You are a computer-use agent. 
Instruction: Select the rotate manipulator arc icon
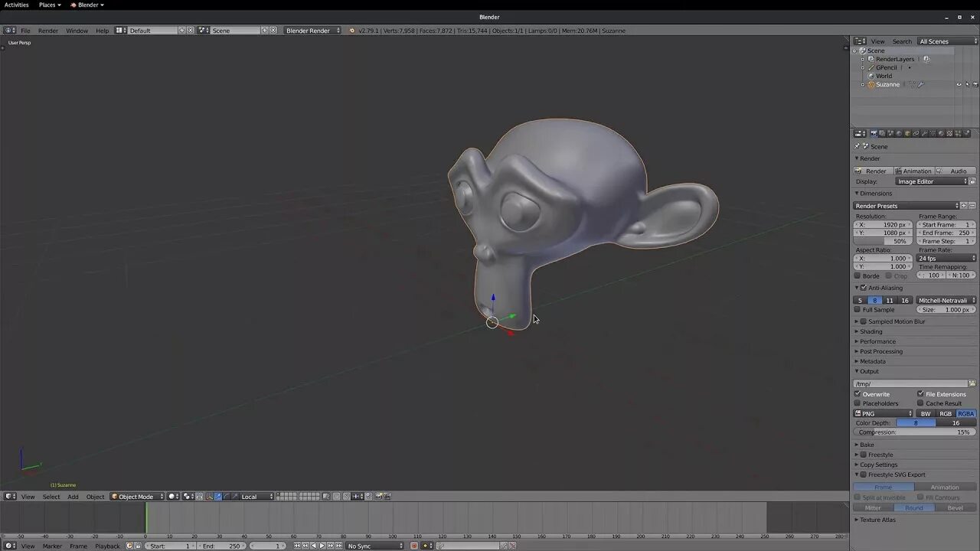point(226,497)
